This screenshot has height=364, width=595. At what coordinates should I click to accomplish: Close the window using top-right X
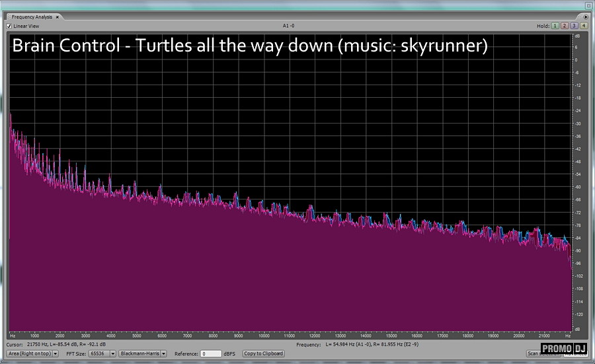[588, 5]
